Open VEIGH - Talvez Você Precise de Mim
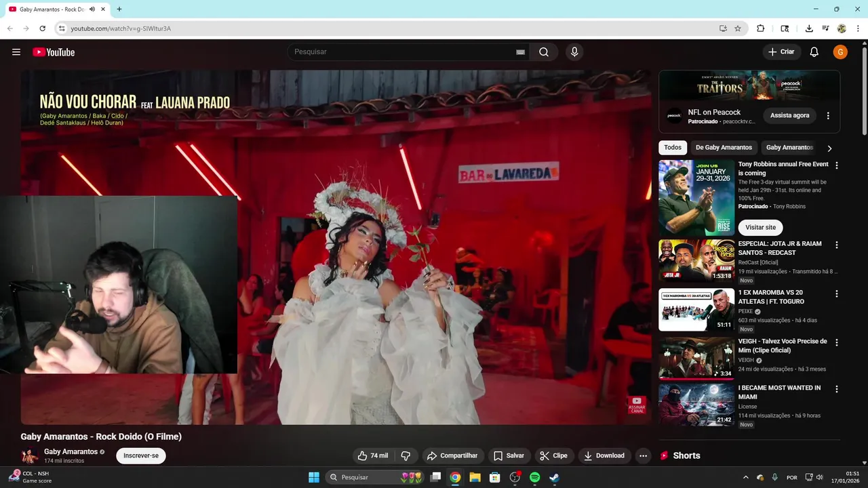 (782, 346)
